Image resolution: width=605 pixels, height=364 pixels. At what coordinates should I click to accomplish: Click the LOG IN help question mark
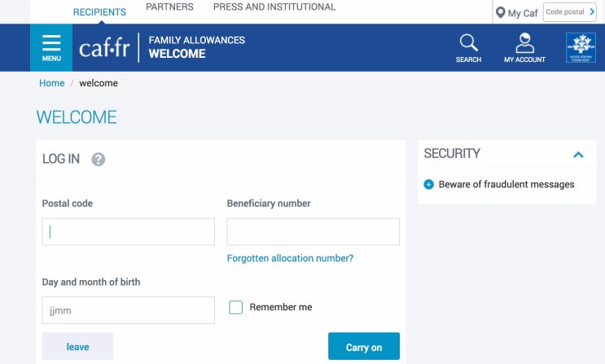coord(99,160)
